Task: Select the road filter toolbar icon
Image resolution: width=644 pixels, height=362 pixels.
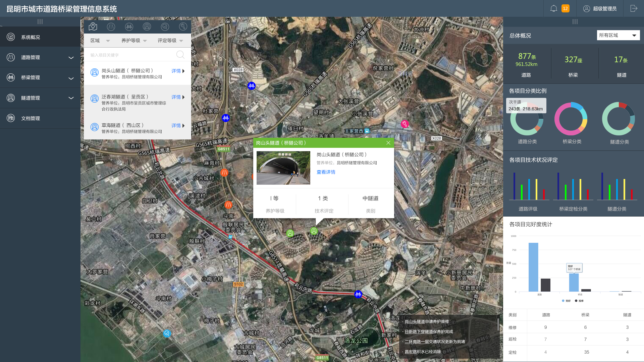Action: [x=111, y=26]
